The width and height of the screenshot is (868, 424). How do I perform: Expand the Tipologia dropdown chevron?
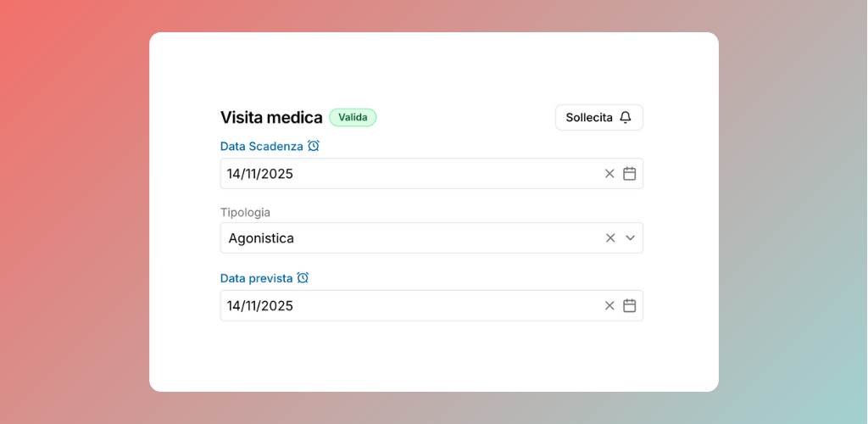pos(631,238)
